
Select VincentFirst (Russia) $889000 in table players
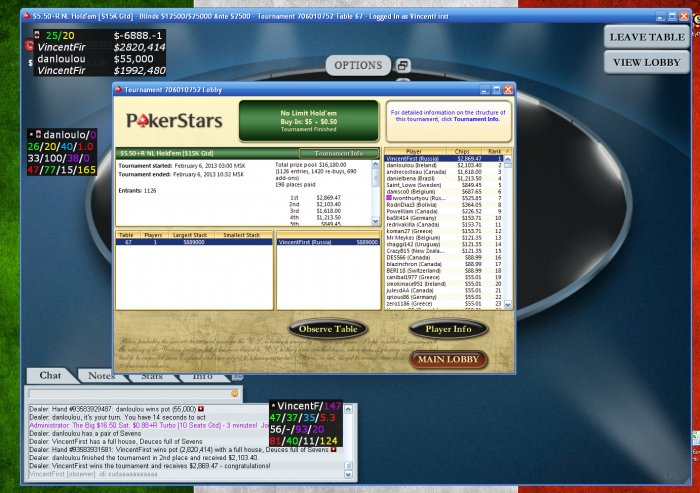click(x=328, y=242)
